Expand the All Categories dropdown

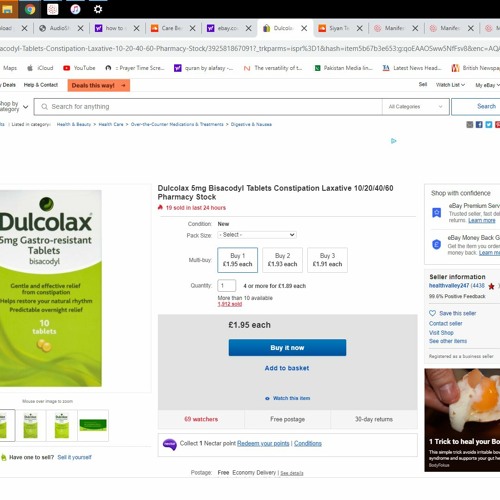click(x=415, y=107)
